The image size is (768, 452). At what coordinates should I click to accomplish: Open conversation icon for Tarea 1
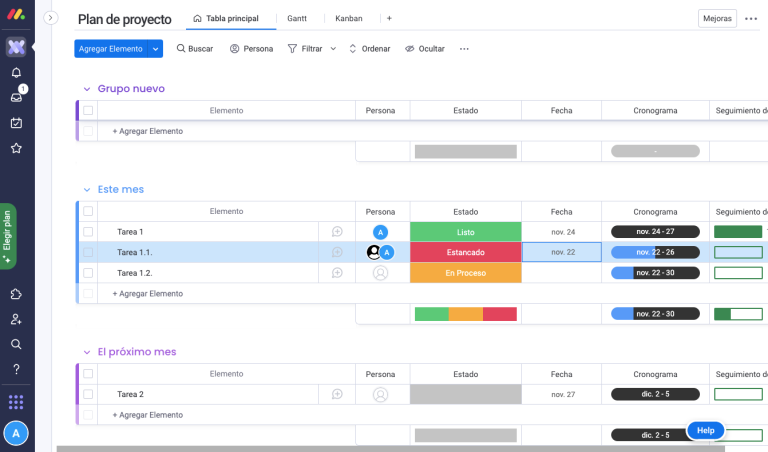click(337, 232)
